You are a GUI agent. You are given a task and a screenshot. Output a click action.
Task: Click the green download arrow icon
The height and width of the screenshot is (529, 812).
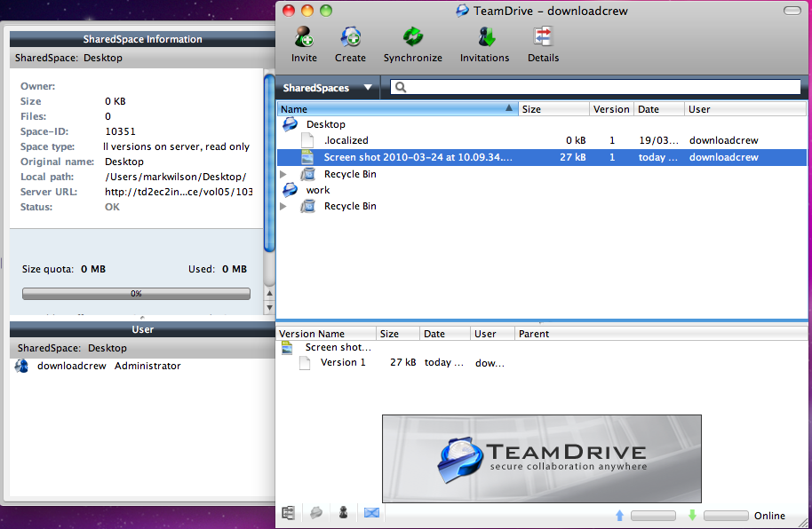pyautogui.click(x=692, y=516)
